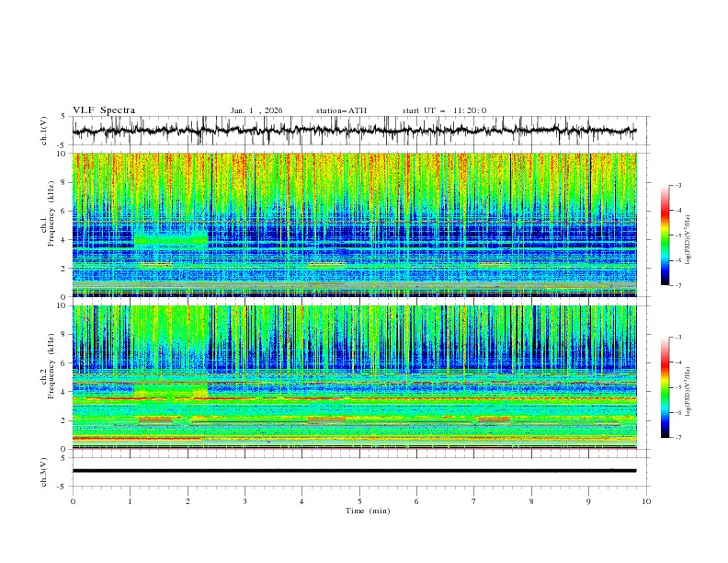Click the flat black ch.3 voltage trace
This screenshot has height=563, width=728.
click(354, 471)
